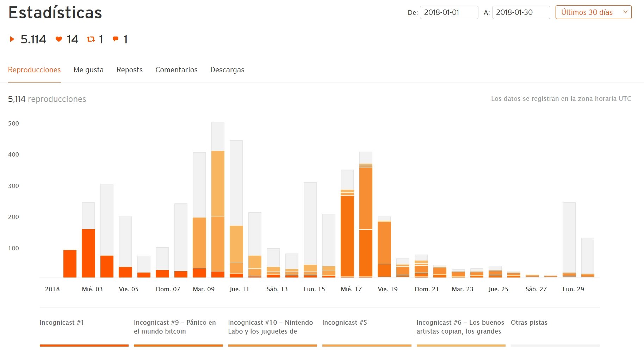Click the De start date field
Viewport: 644px width, 354px height.
(x=448, y=12)
